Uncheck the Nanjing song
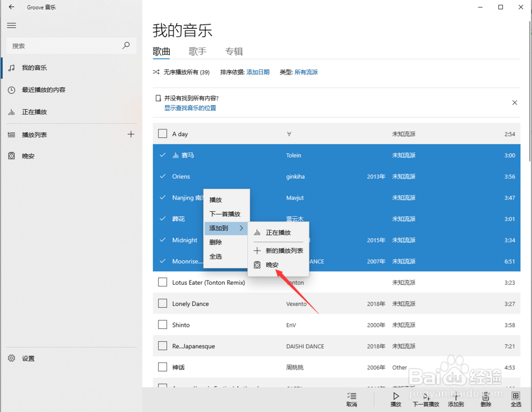The height and width of the screenshot is (412, 532). (162, 197)
